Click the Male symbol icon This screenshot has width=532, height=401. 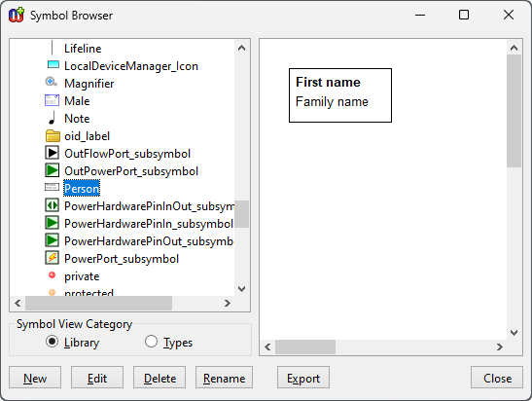52,101
